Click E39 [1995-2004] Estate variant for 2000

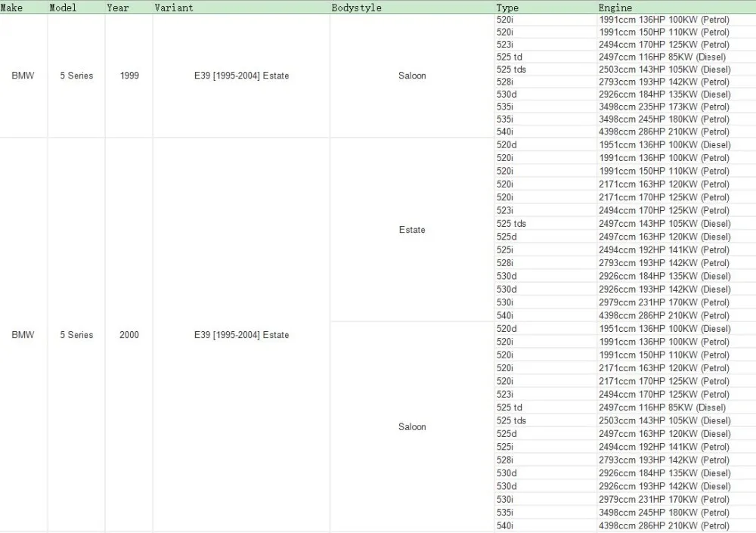click(x=242, y=335)
